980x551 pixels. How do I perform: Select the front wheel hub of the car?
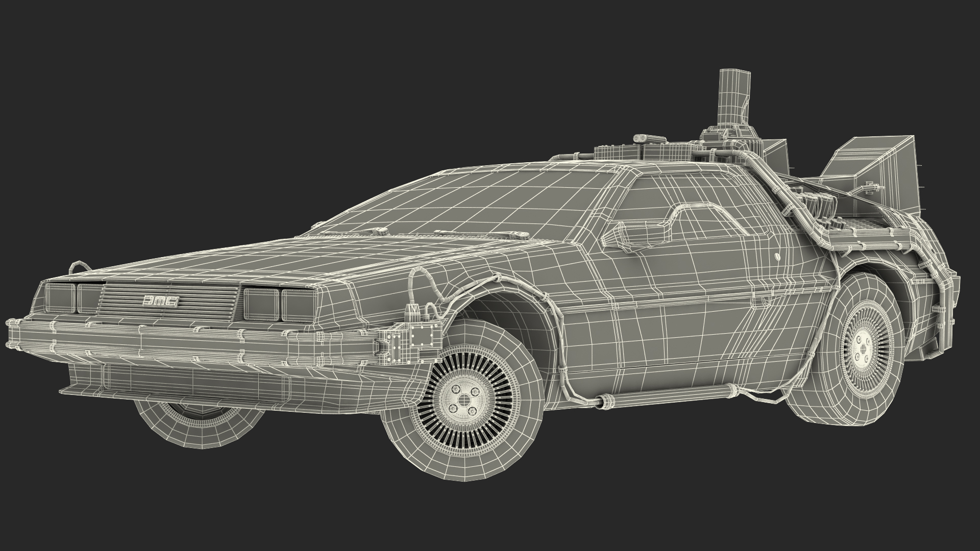[x=464, y=399]
